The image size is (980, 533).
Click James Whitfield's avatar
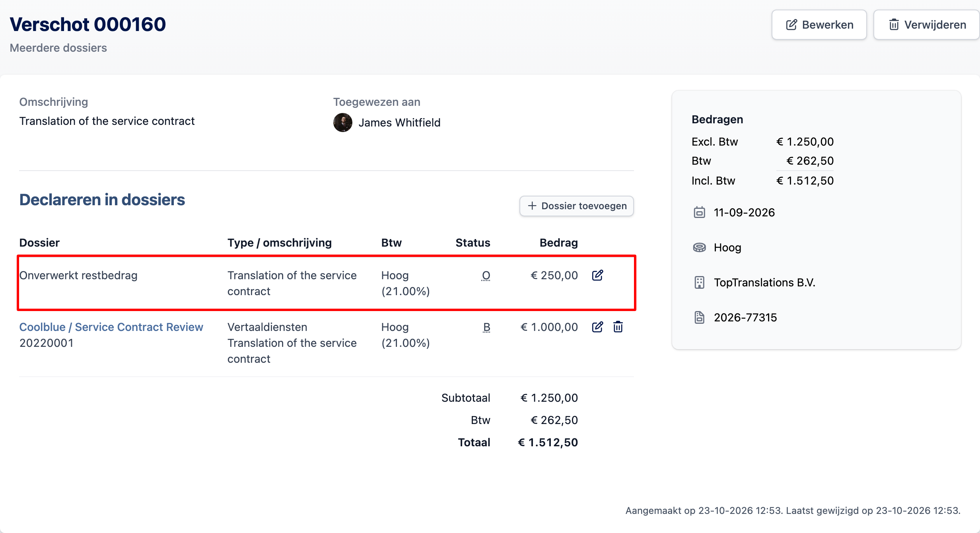point(342,123)
